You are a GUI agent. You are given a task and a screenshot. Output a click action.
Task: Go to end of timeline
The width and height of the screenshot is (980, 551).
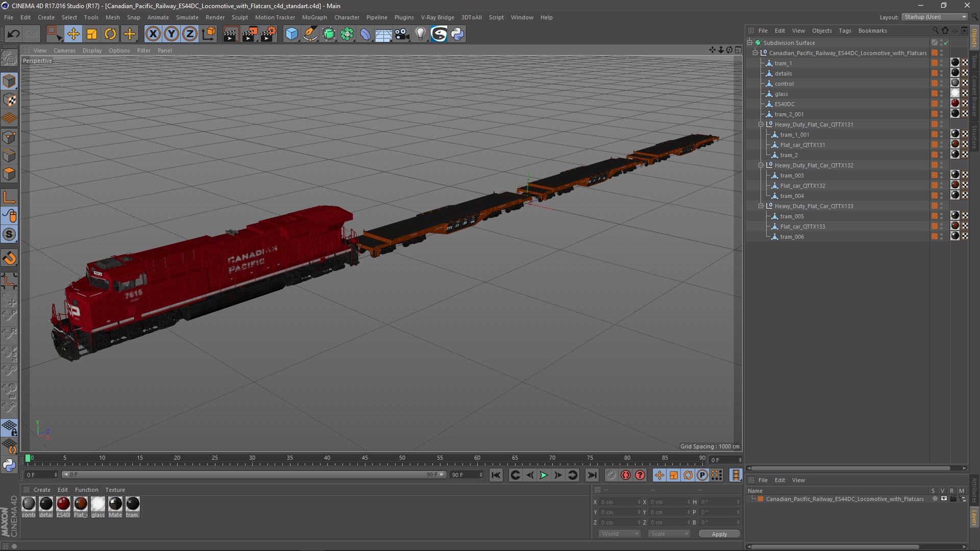592,475
